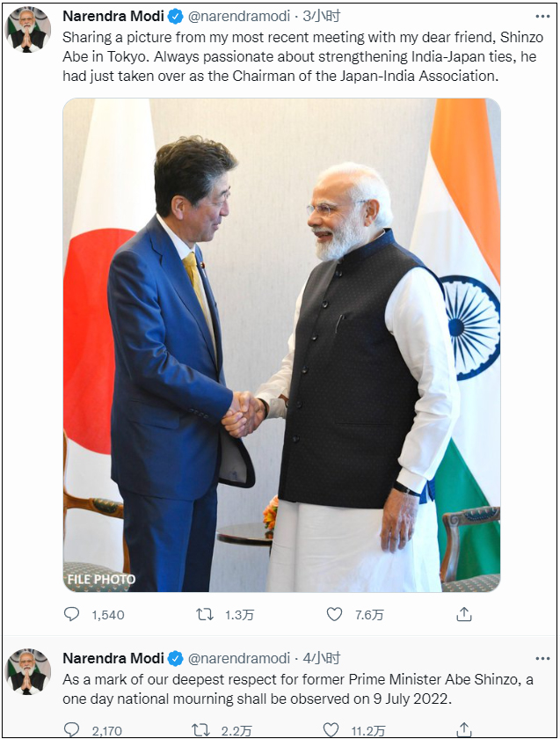Image resolution: width=560 pixels, height=739 pixels.
Task: Click the Narendra Modi name on first tweet
Action: pos(113,17)
